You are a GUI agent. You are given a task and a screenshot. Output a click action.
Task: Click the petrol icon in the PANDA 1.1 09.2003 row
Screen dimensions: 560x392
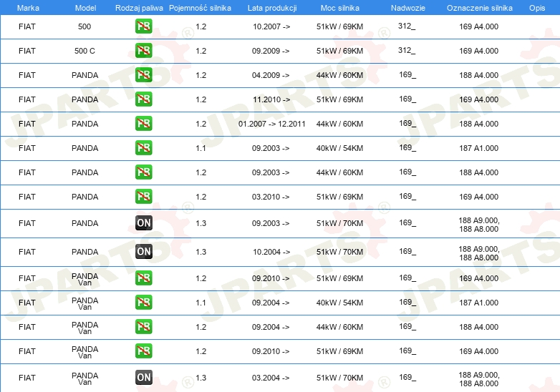click(143, 147)
